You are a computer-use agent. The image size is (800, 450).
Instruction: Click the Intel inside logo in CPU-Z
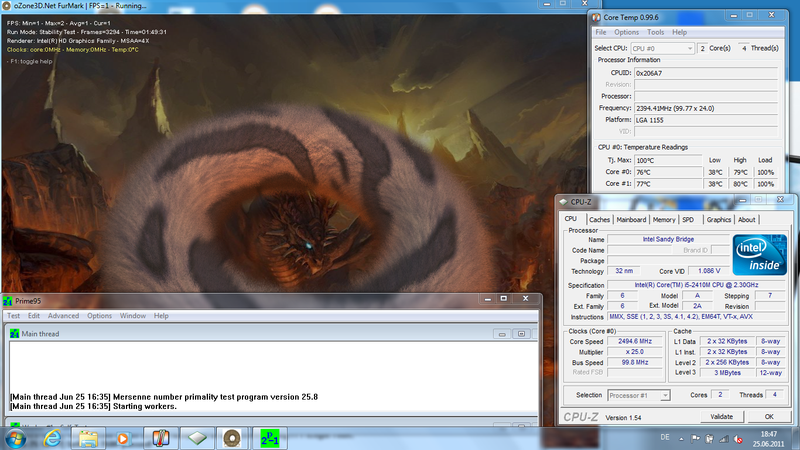pyautogui.click(x=760, y=255)
